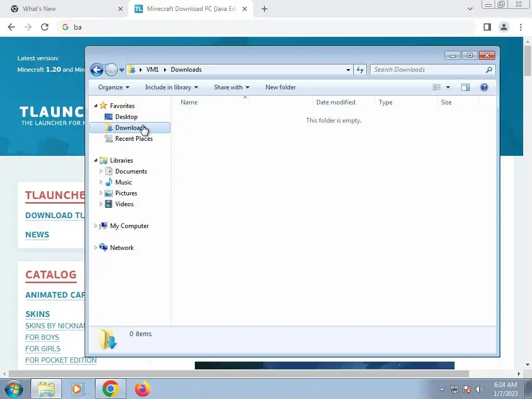The width and height of the screenshot is (532, 399).
Task: Open the Organize menu
Action: pos(114,87)
